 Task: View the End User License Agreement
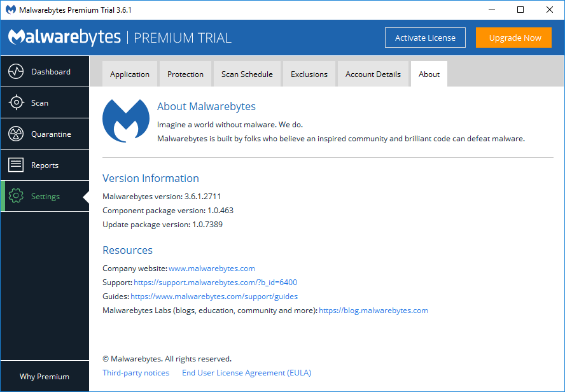pyautogui.click(x=246, y=373)
